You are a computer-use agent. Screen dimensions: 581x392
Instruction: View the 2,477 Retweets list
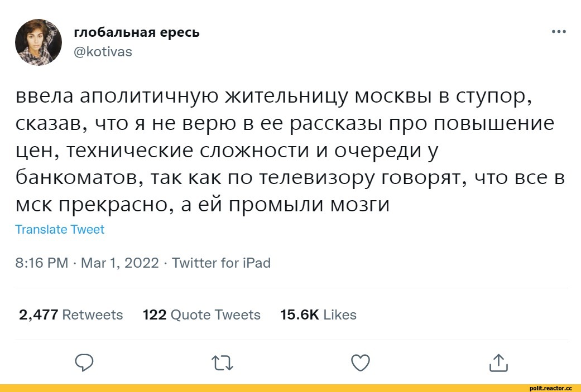(x=71, y=314)
